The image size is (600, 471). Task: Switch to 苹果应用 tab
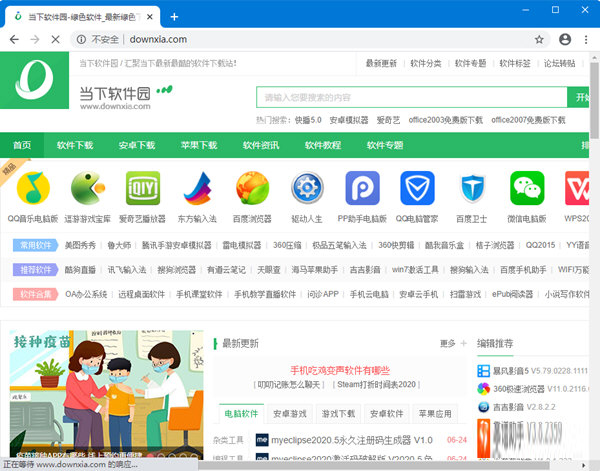pyautogui.click(x=435, y=414)
